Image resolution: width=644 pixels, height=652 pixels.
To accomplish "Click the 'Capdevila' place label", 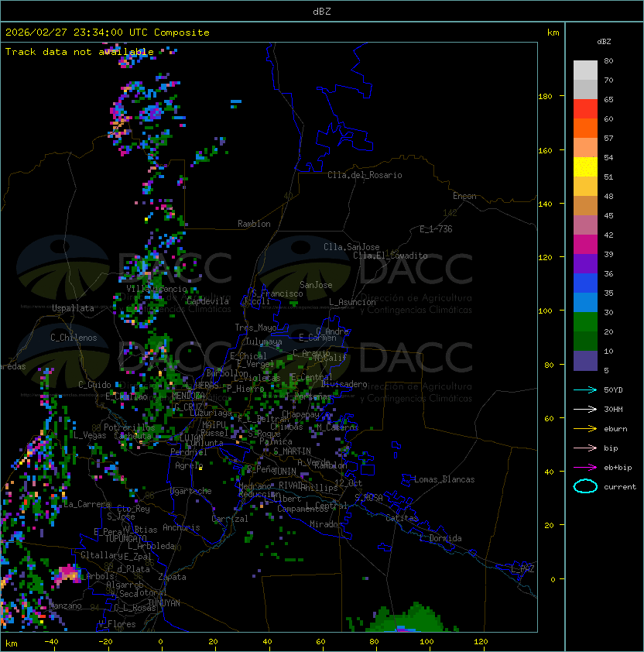I will point(207,301).
